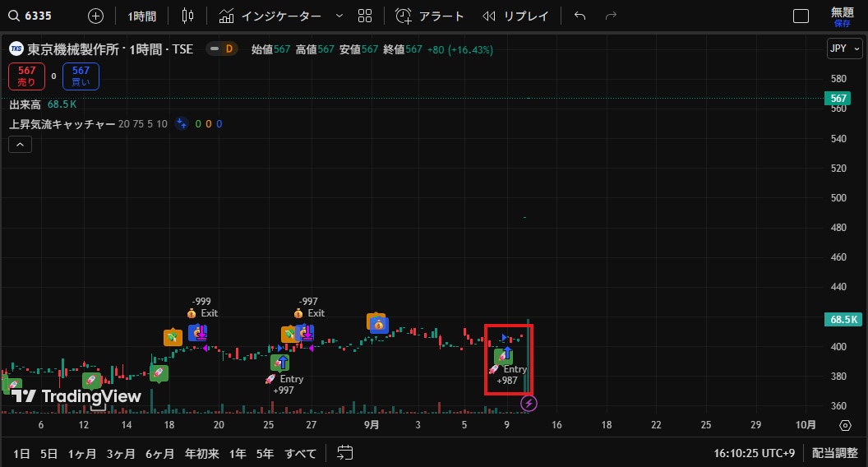Open the JPY currency dropdown
The height and width of the screenshot is (467, 868).
coord(845,49)
